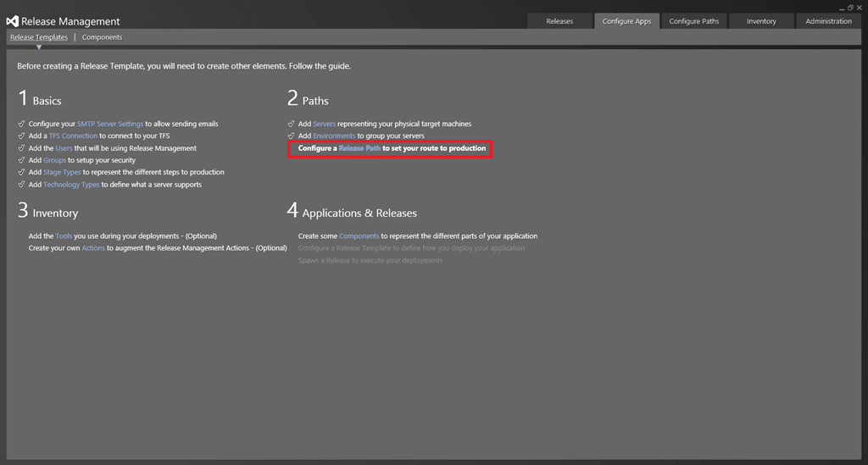Click the Actions link under Inventory
The width and height of the screenshot is (868, 465).
click(x=93, y=248)
